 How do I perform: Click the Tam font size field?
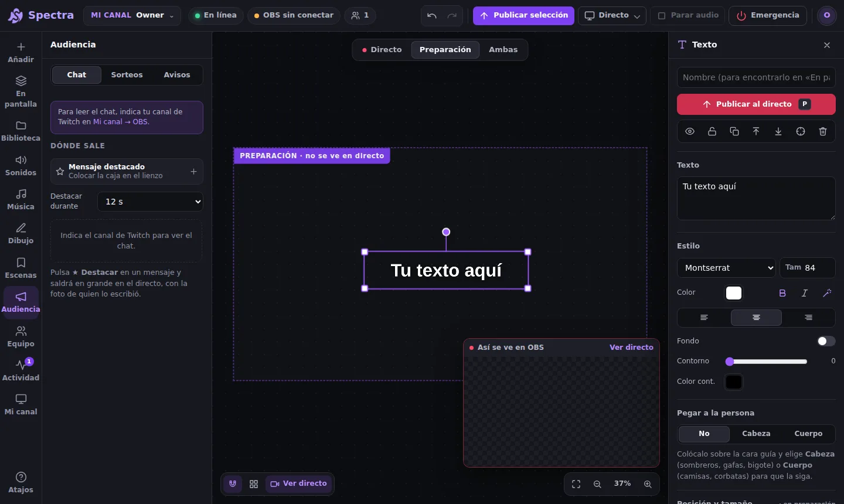point(807,268)
